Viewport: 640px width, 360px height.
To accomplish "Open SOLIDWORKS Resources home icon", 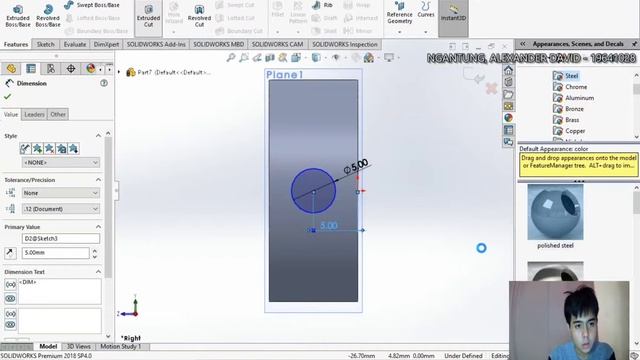I will (x=508, y=70).
